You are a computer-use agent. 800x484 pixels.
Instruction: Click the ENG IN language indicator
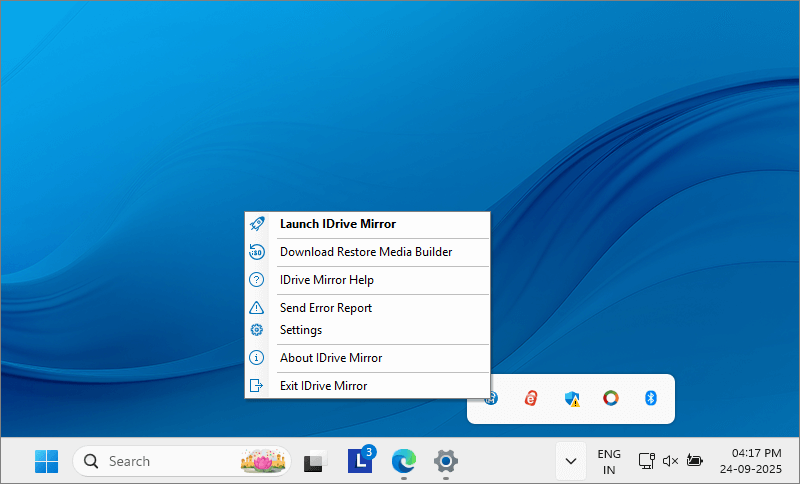coord(609,462)
